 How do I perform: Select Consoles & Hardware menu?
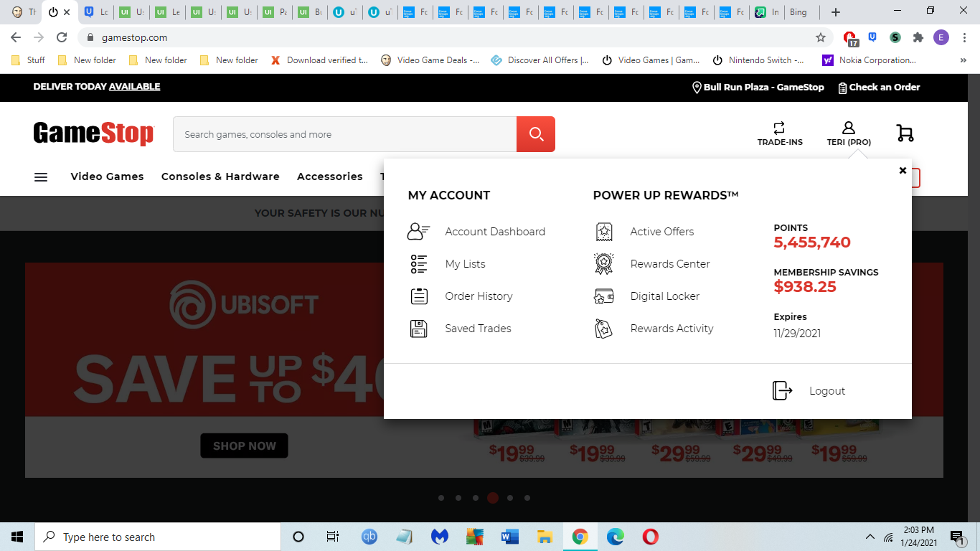coord(220,176)
